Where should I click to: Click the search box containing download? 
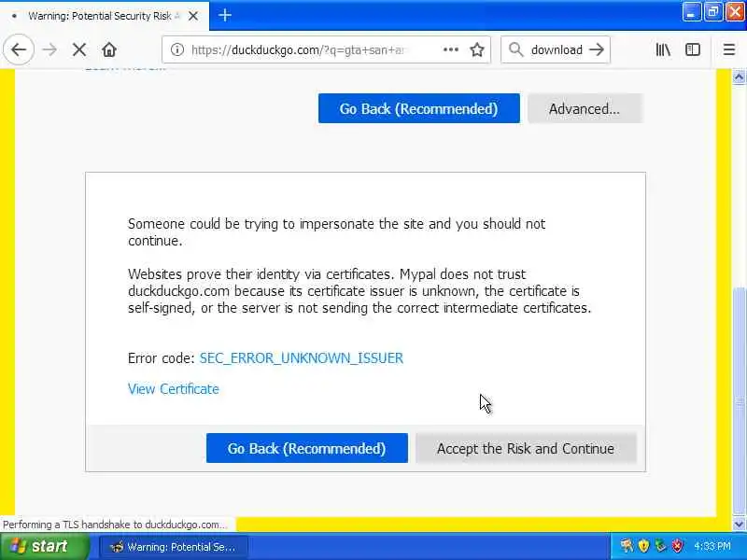click(557, 49)
